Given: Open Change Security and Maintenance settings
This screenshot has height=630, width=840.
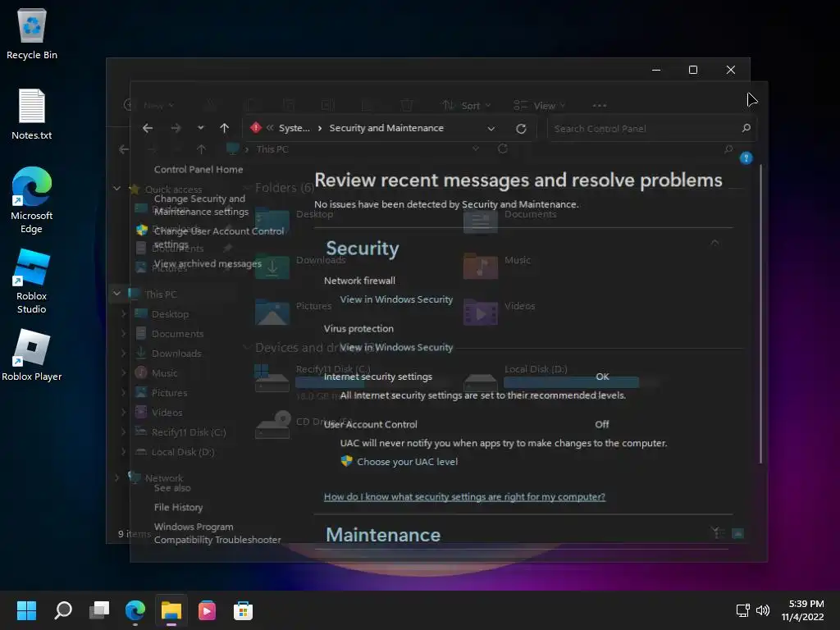Looking at the screenshot, I should point(202,205).
